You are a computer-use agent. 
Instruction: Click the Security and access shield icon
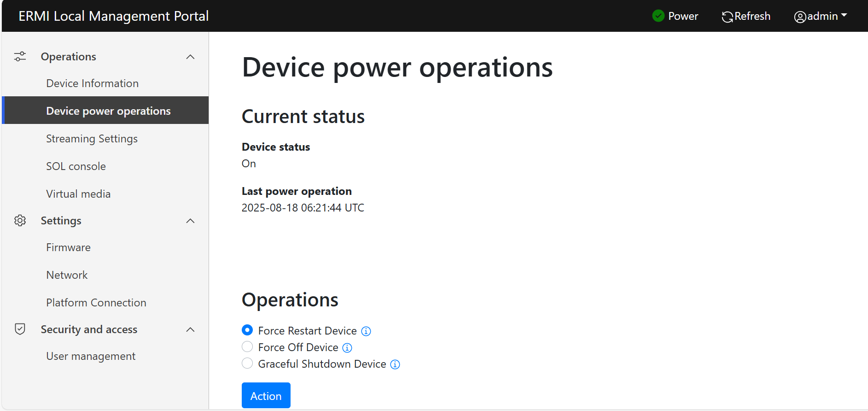coord(20,329)
